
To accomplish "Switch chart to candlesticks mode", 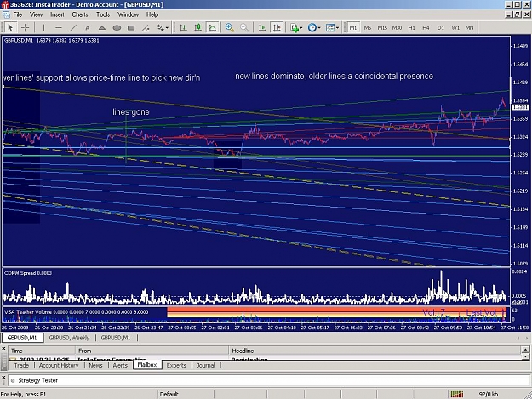I will pos(198,27).
